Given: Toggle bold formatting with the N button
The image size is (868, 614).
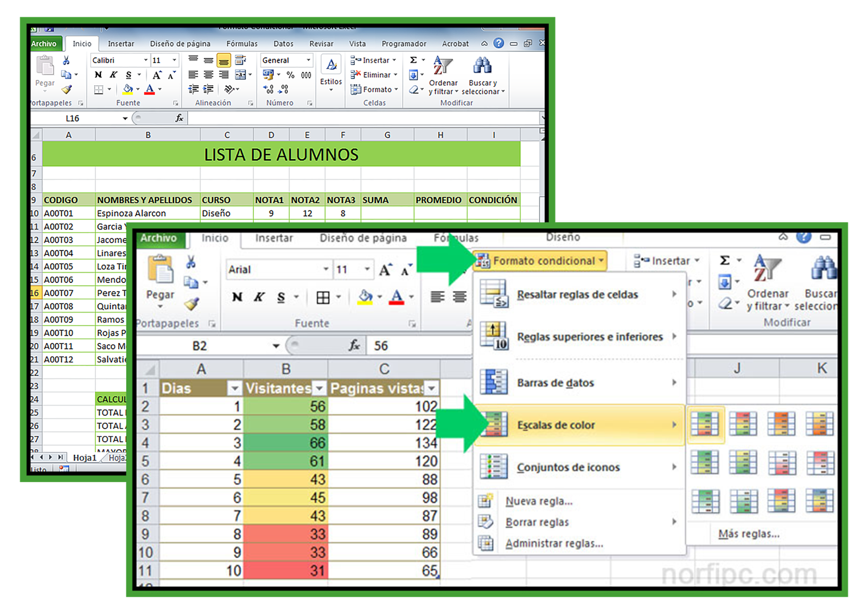Looking at the screenshot, I should 237,297.
